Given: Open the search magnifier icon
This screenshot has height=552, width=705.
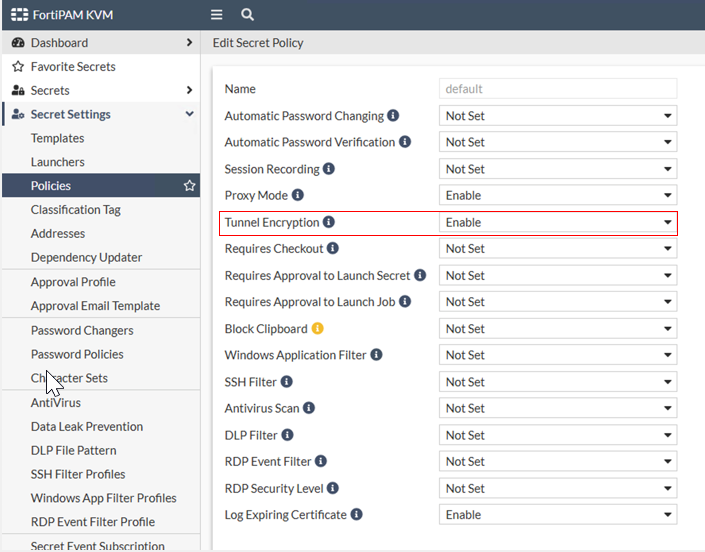Looking at the screenshot, I should click(247, 15).
